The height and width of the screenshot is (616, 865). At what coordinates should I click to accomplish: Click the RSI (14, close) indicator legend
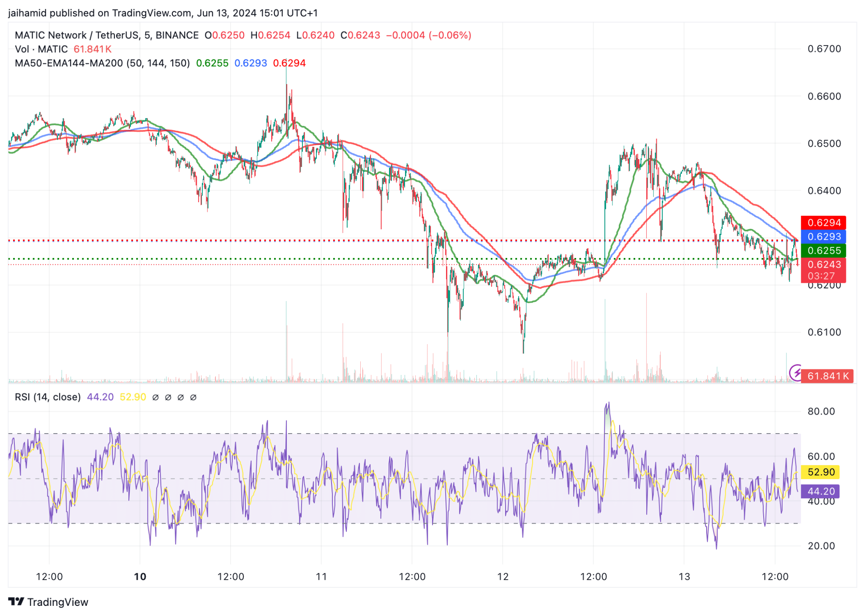tap(48, 397)
